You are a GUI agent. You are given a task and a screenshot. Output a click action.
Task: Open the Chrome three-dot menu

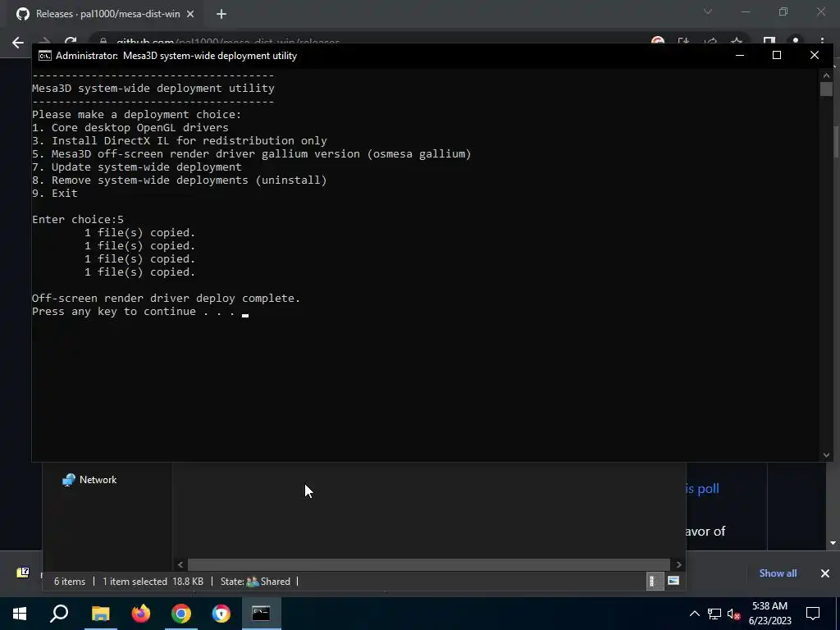click(822, 43)
